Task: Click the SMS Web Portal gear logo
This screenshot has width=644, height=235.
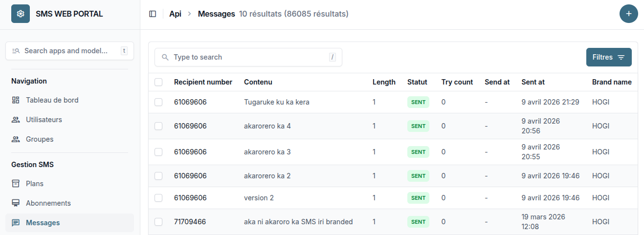Action: click(x=21, y=14)
